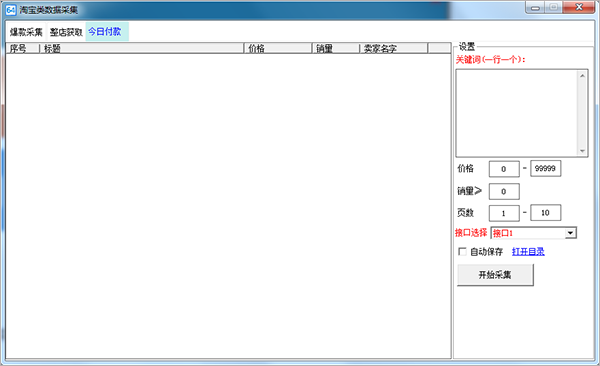
Task: Switch to the 爆款采集 tab
Action: [26, 32]
